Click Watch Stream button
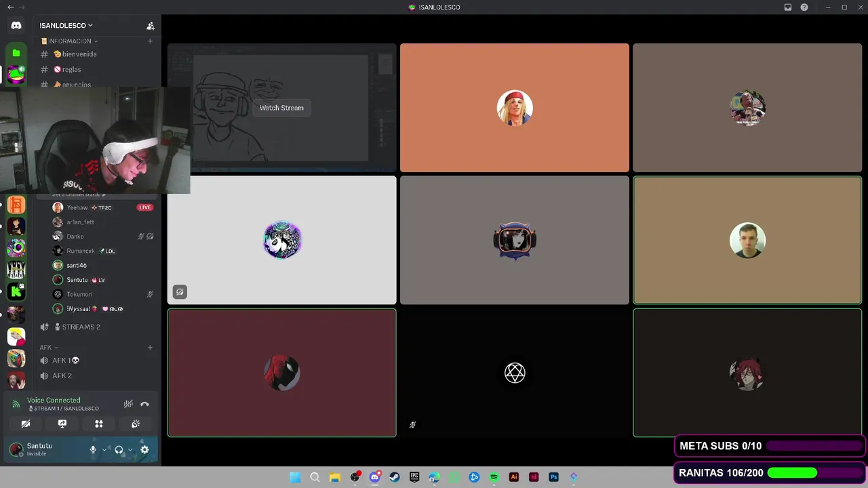Screen dimensions: 868x488 (281, 108)
